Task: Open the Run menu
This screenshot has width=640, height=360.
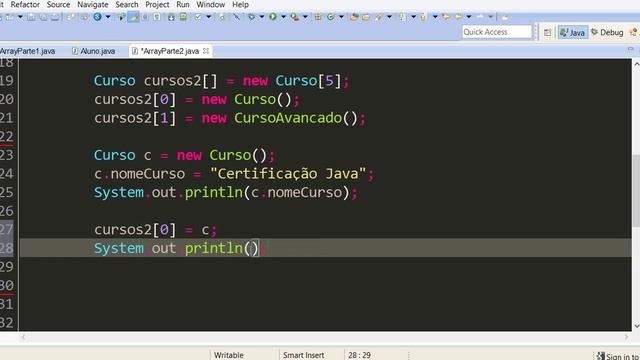Action: point(182,4)
